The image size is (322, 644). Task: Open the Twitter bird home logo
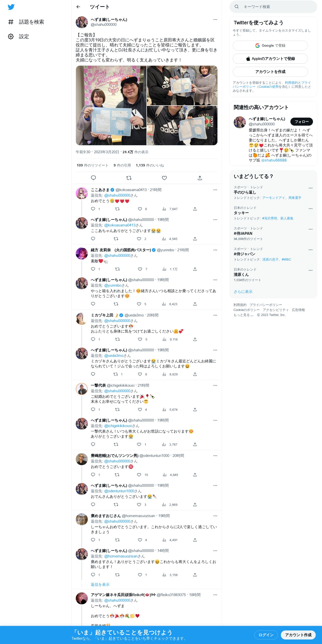click(11, 7)
